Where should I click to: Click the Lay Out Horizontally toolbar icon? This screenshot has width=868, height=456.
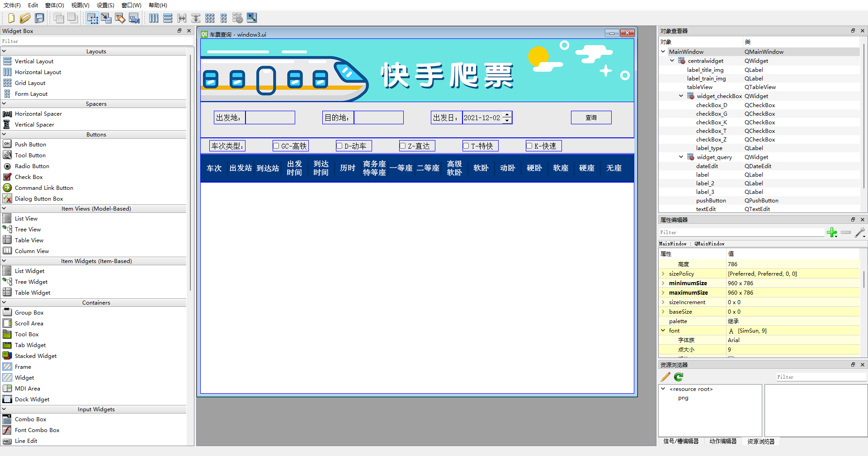click(154, 18)
